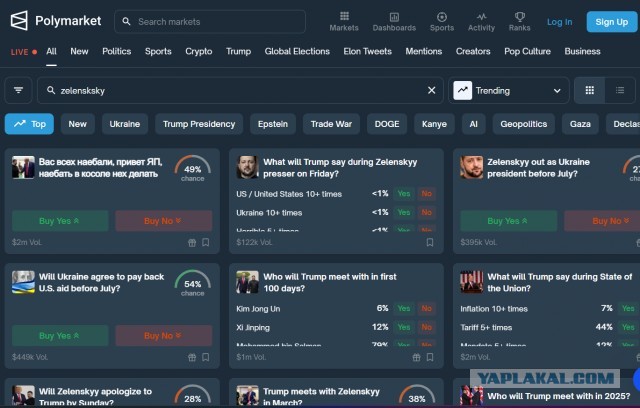Click gift icon on $2m Vol. Russian-titled card
Screen dimensions: 640x408
click(x=192, y=243)
